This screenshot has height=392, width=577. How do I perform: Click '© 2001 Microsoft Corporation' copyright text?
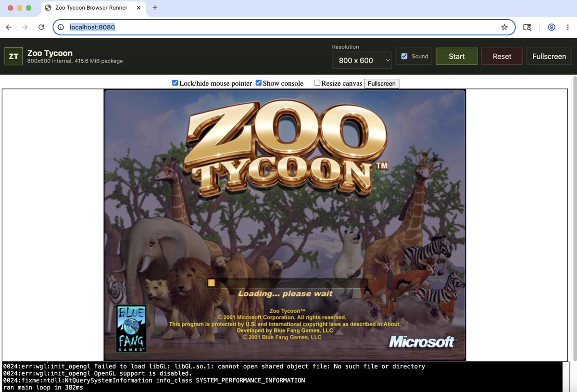282,317
